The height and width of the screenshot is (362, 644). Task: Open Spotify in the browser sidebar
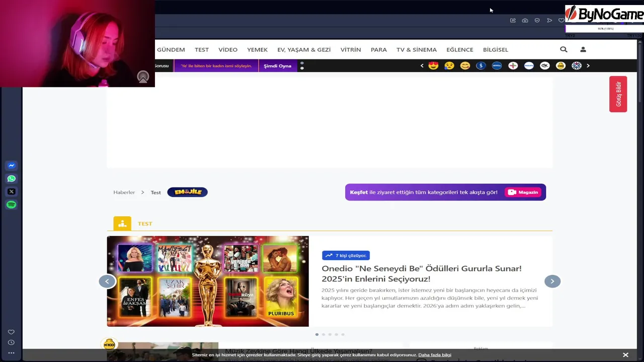[x=11, y=205]
